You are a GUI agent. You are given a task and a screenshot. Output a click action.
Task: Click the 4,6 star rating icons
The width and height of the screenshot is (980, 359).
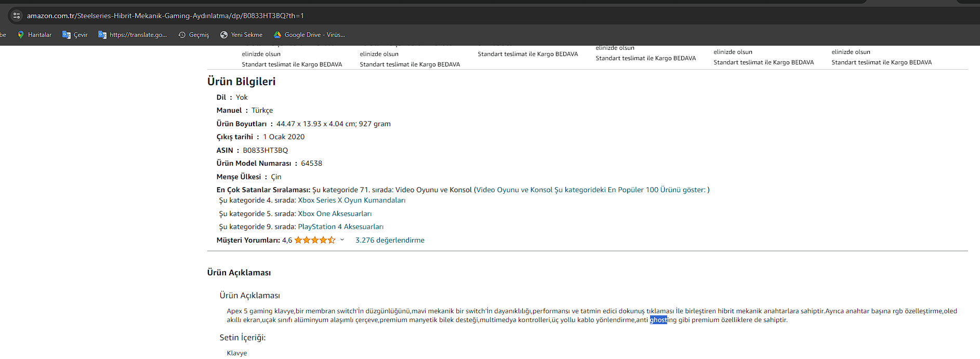[315, 240]
